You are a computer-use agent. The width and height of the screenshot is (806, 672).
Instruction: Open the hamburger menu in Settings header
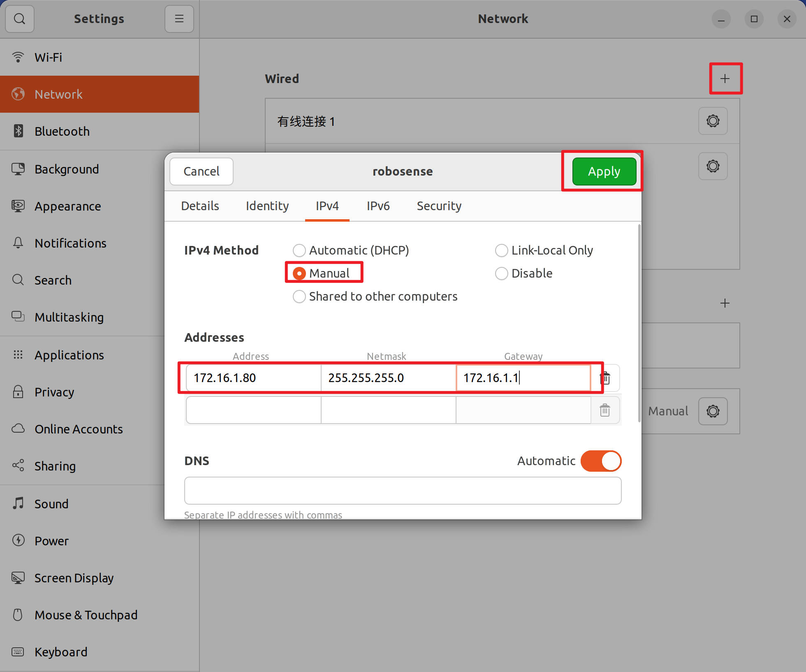point(179,19)
